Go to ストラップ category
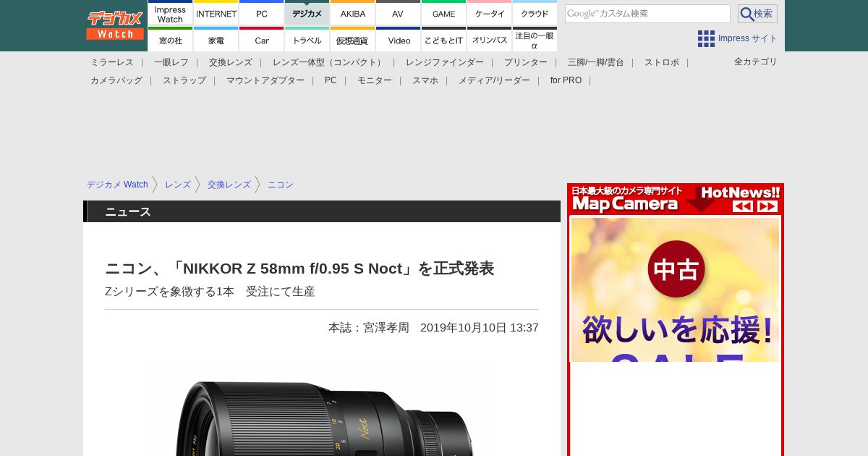The image size is (868, 456). [184, 80]
